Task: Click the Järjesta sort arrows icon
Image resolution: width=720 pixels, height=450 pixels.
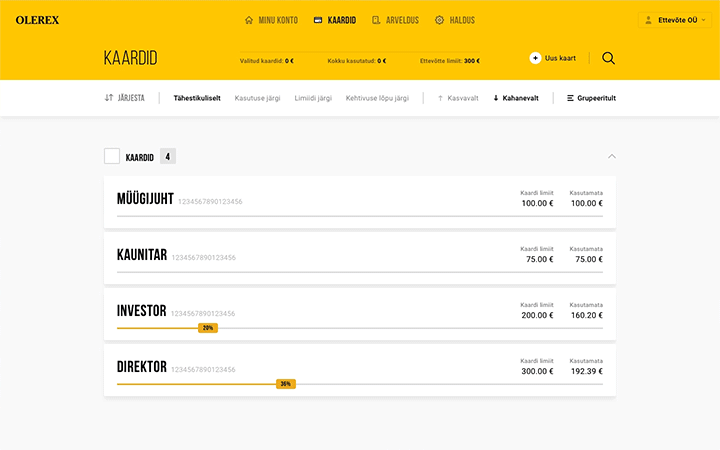Action: 109,98
